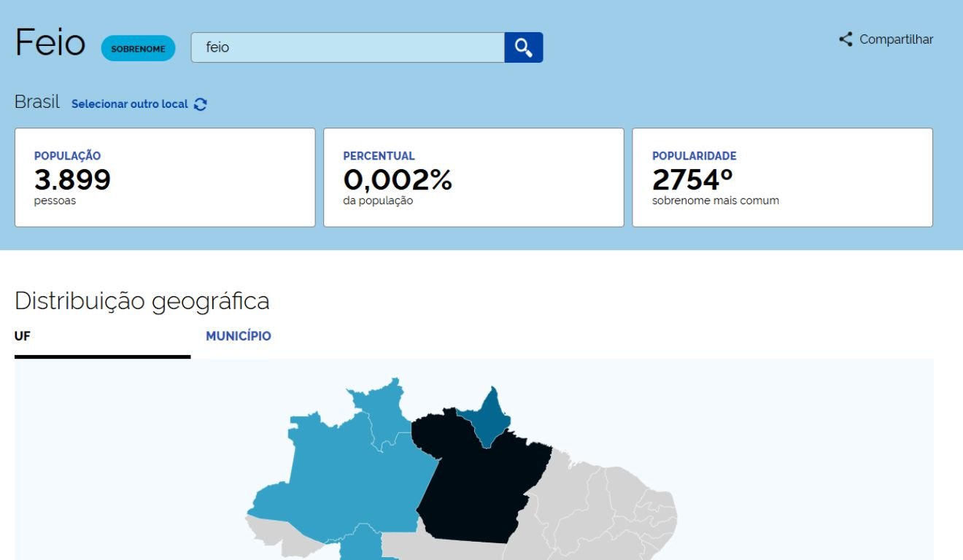Click the 'Feio' page title
This screenshot has height=560, width=963.
pos(50,44)
